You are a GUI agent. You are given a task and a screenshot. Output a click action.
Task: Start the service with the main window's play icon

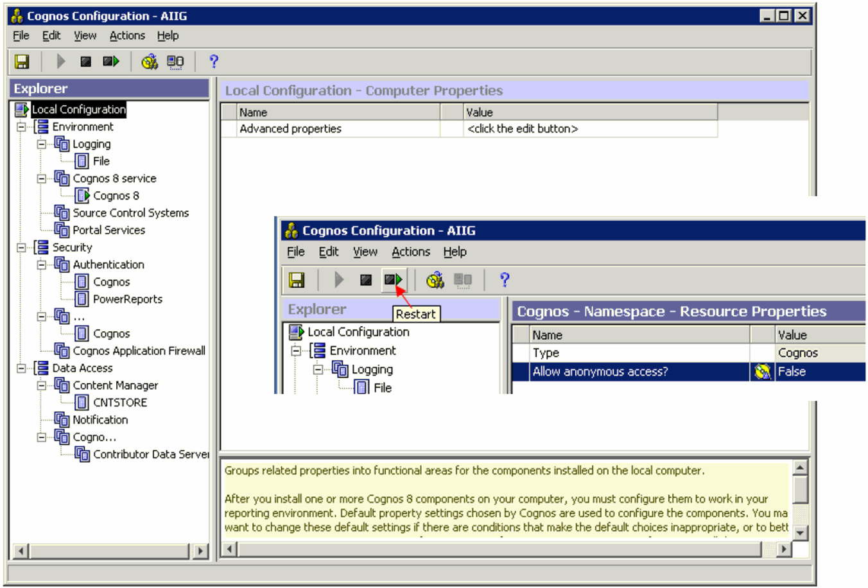(61, 62)
